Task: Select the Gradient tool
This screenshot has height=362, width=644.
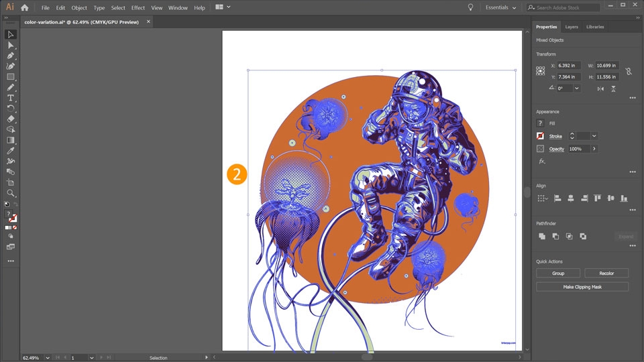Action: (x=11, y=140)
